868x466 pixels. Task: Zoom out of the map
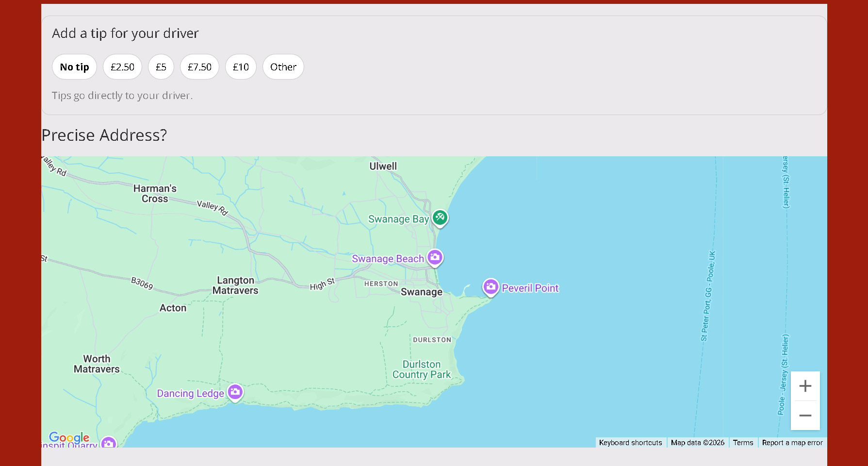(805, 416)
